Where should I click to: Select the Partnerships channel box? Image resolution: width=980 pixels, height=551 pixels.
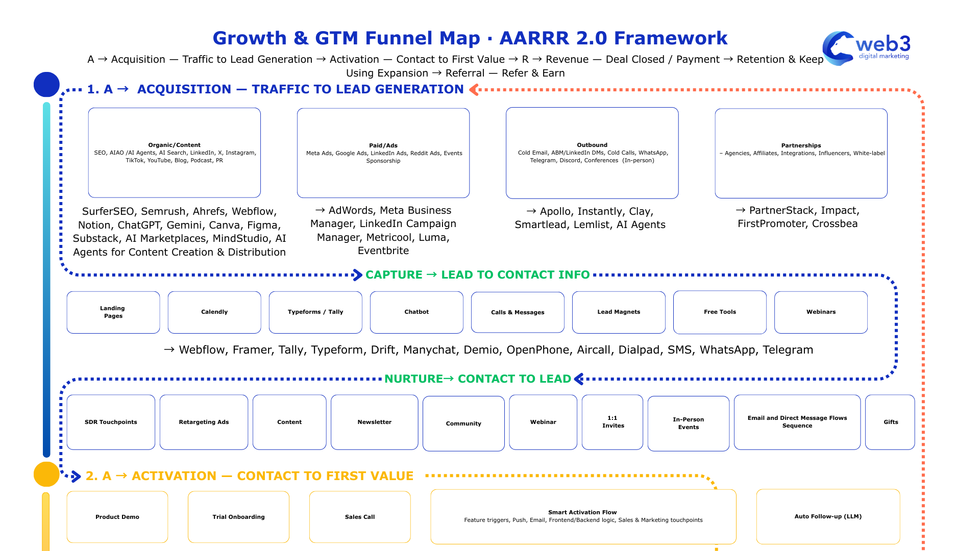[801, 152]
